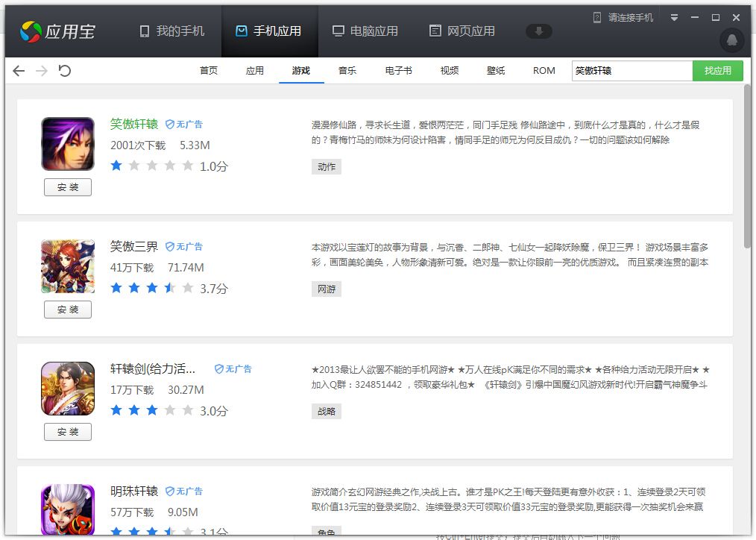Click the 轩辕剑 description text
Screen dimensions: 756x540
(x=510, y=377)
